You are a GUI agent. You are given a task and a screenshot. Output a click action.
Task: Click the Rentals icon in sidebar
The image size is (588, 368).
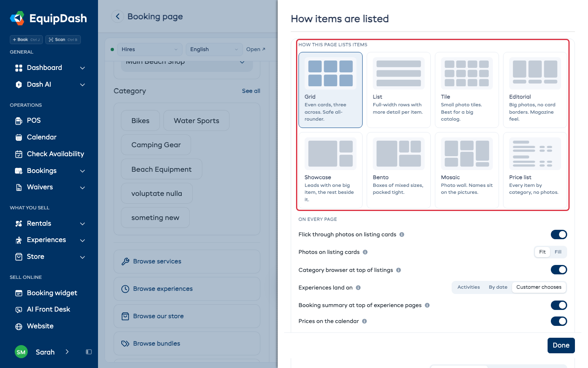click(x=19, y=224)
